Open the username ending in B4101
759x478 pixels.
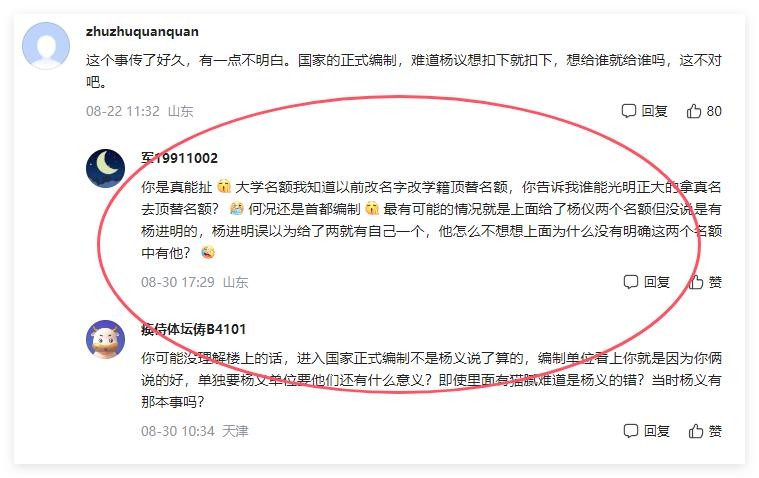(x=194, y=329)
